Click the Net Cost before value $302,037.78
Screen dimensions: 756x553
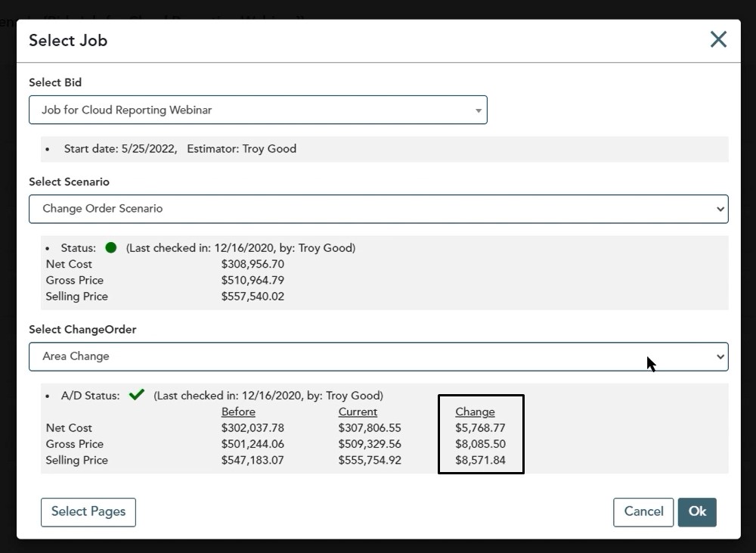[253, 428]
